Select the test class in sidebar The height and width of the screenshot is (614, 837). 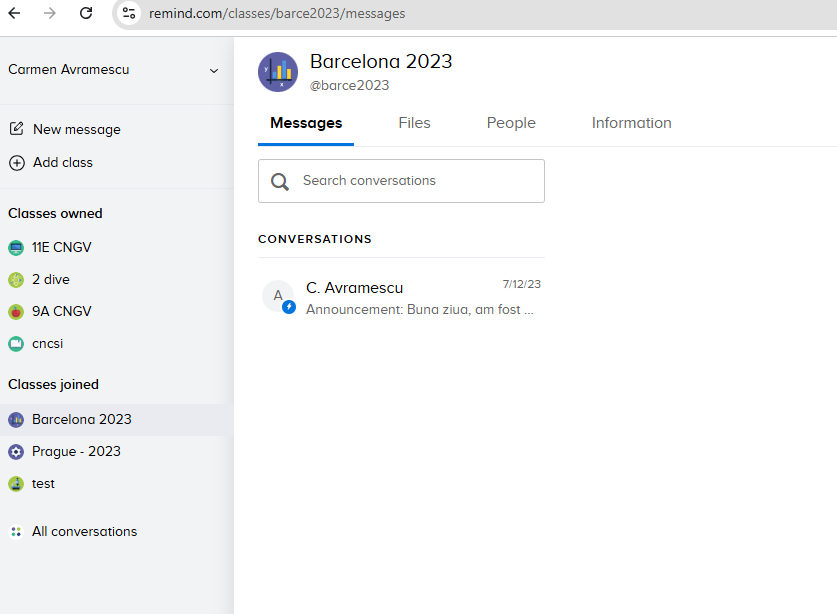click(43, 483)
